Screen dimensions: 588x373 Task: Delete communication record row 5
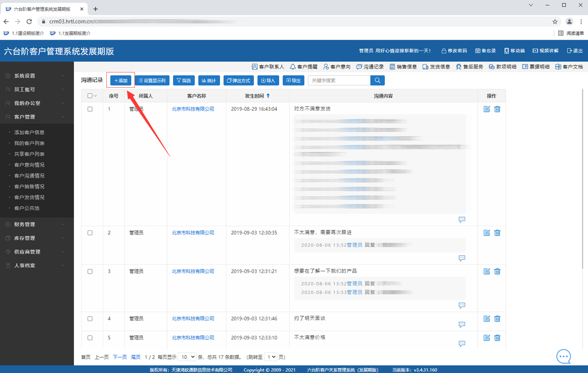coord(497,338)
